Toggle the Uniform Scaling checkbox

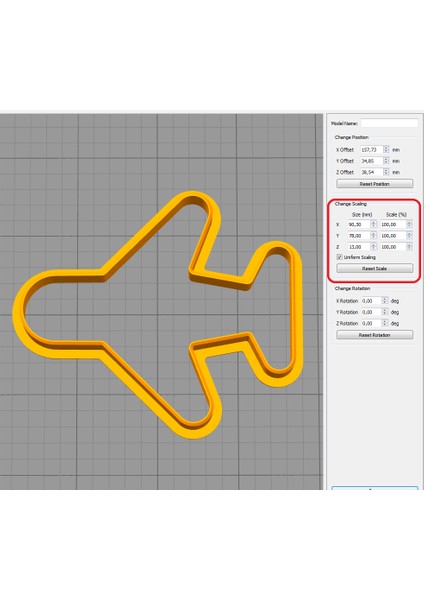coord(339,257)
